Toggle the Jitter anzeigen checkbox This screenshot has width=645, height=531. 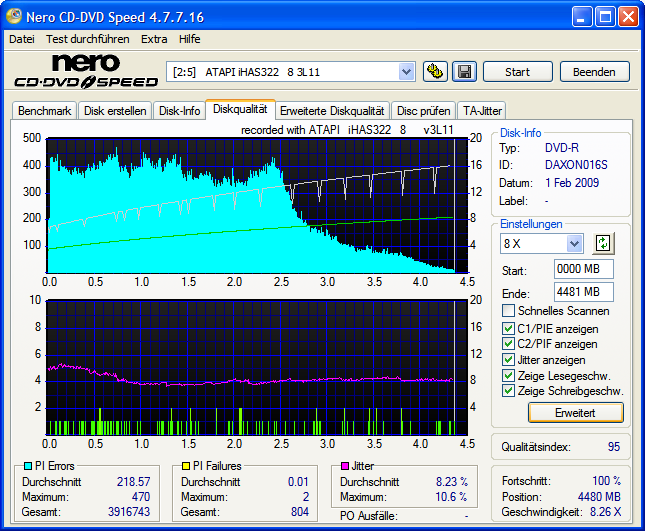pyautogui.click(x=509, y=360)
